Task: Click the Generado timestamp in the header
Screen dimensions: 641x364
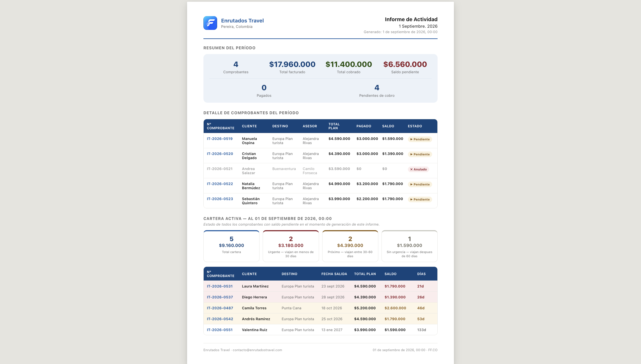Action: pyautogui.click(x=400, y=32)
